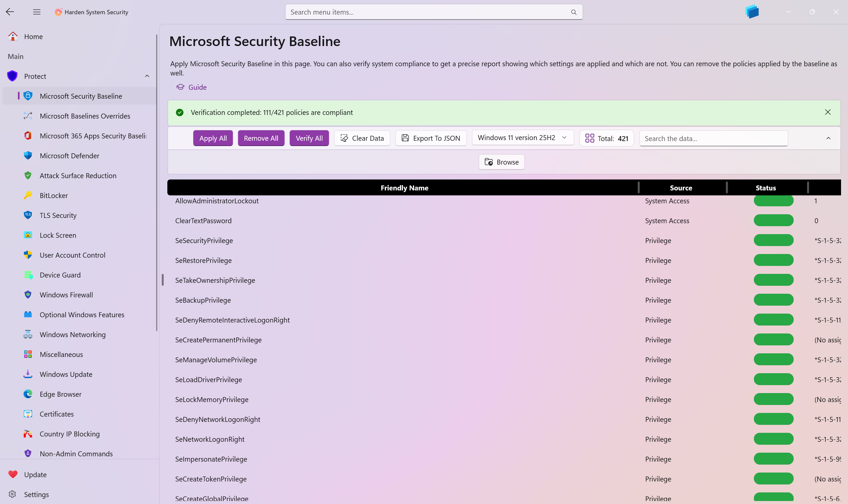848x504 pixels.
Task: Select Attack Surface Reduction in the sidebar
Action: 78,176
